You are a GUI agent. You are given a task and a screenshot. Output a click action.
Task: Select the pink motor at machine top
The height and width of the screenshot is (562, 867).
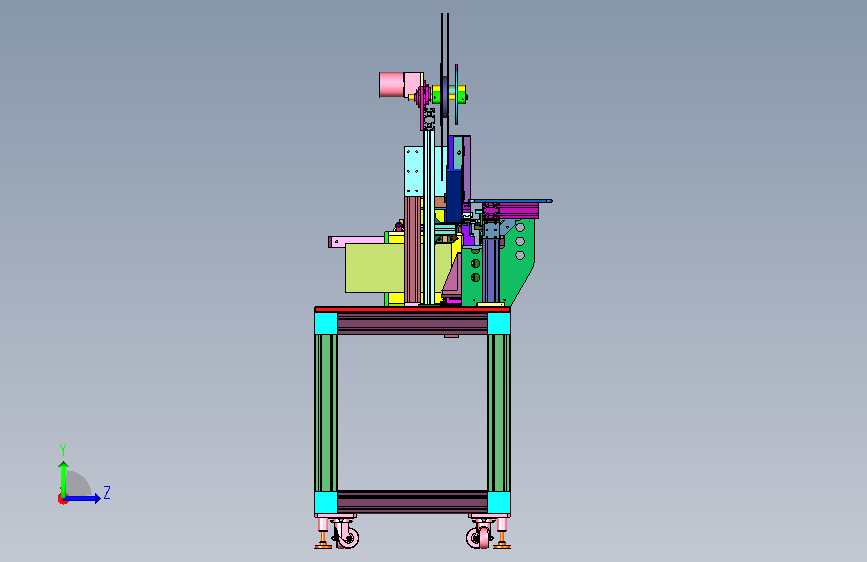400,85
